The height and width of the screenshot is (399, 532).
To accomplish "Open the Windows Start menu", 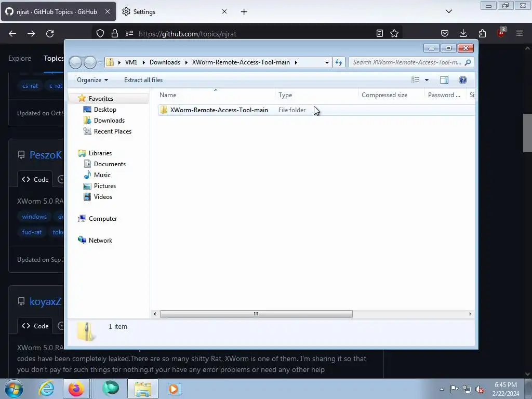I will point(14,389).
